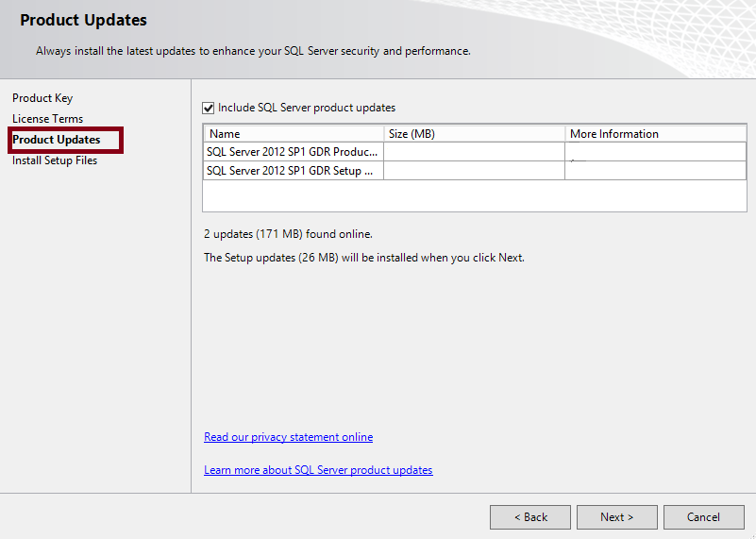This screenshot has height=539, width=756.
Task: Click Size cell of the GDR Product update
Action: click(474, 152)
